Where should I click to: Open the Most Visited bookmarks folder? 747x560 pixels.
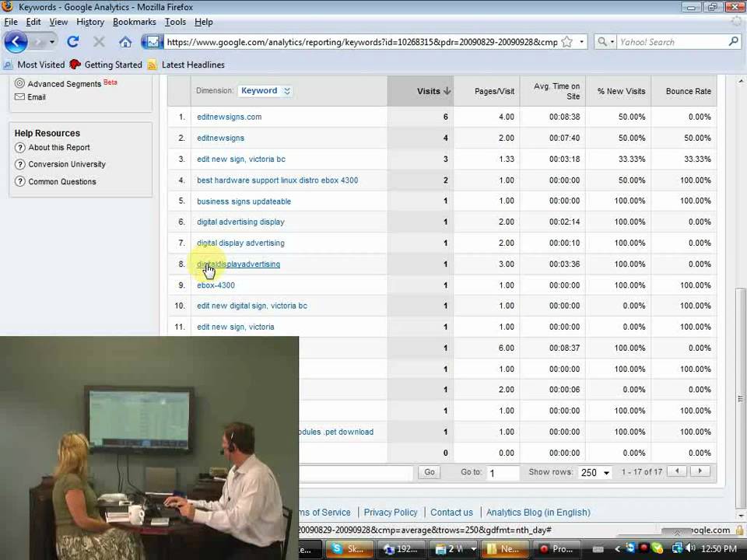tap(34, 65)
